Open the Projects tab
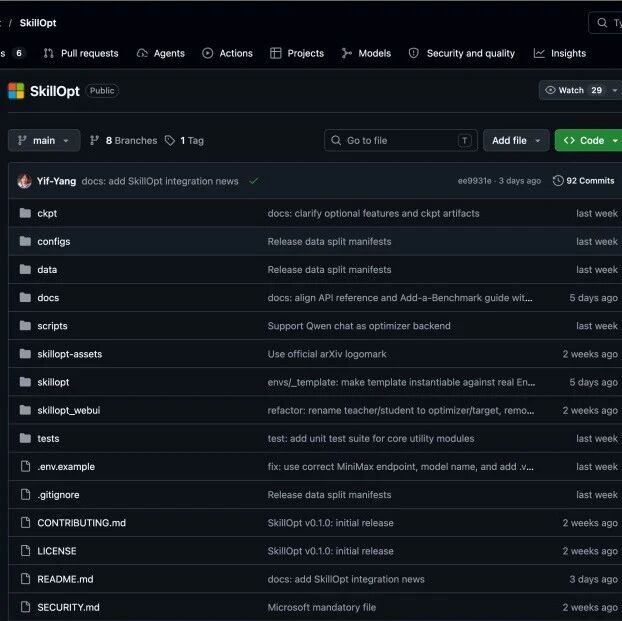Screen dimensions: 622x621 (x=297, y=53)
